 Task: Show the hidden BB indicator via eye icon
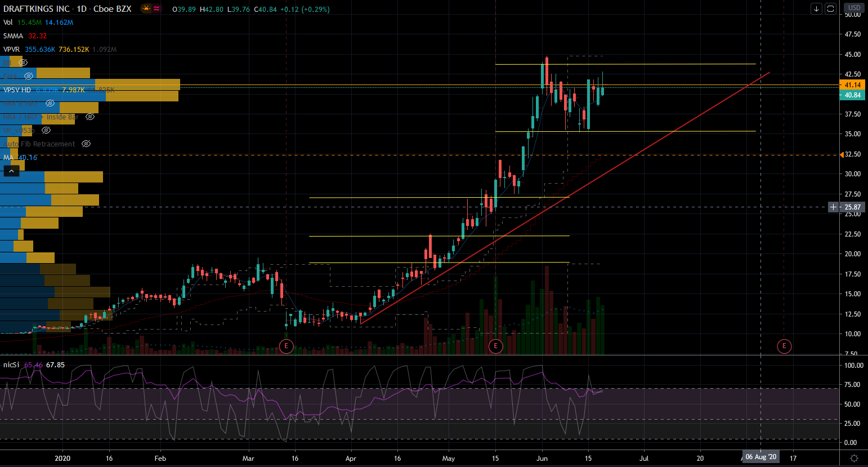click(23, 63)
